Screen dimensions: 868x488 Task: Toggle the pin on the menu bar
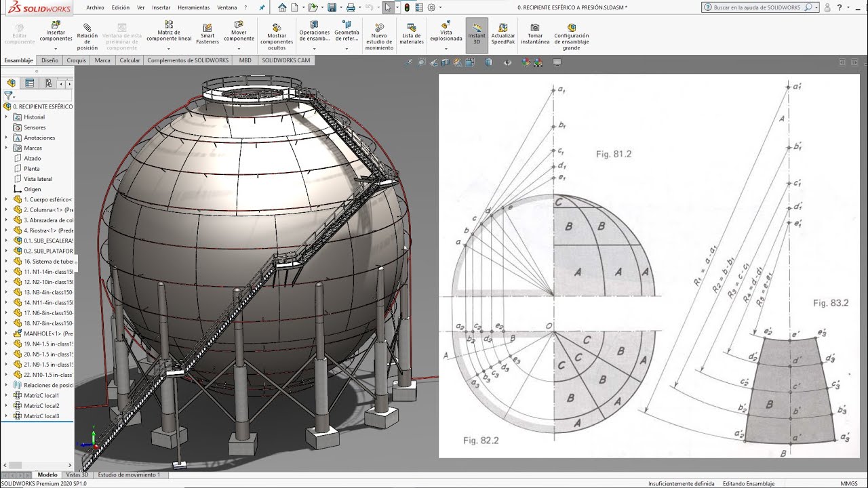[262, 7]
